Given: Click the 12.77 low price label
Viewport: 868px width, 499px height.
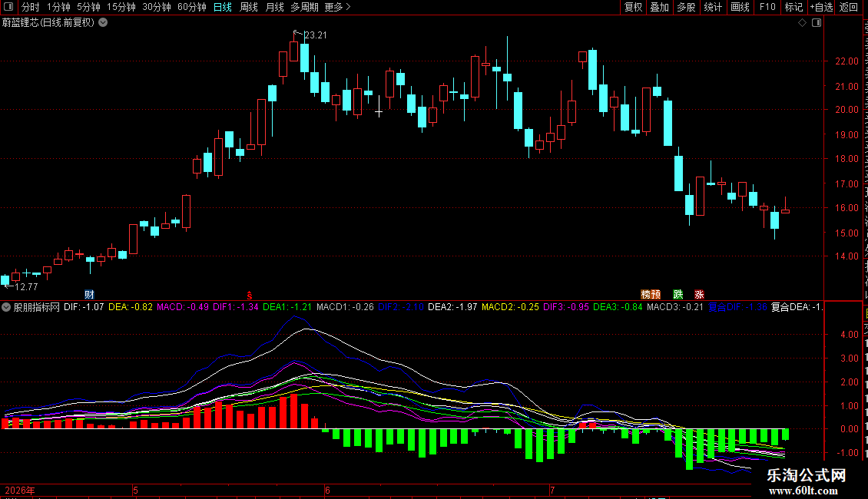Looking at the screenshot, I should tap(26, 286).
